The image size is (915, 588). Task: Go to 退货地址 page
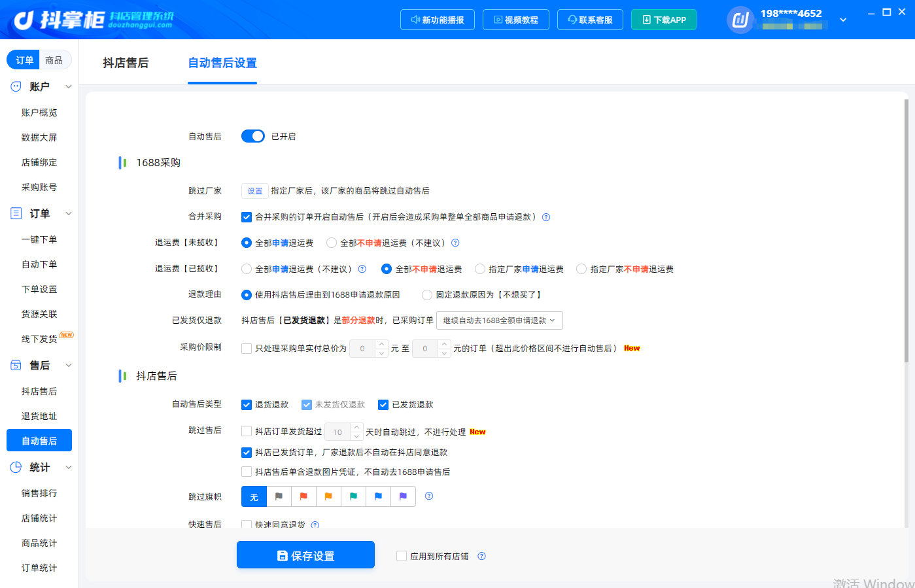[39, 416]
